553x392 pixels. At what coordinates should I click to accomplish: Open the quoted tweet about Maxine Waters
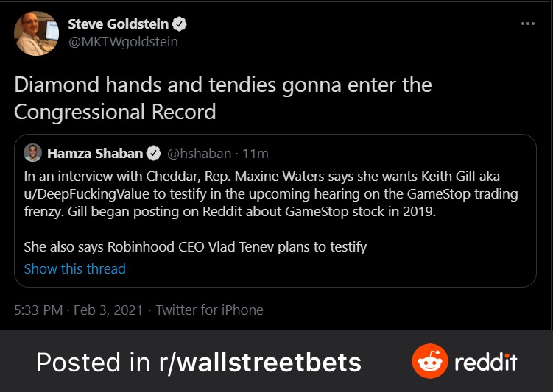pos(274,211)
